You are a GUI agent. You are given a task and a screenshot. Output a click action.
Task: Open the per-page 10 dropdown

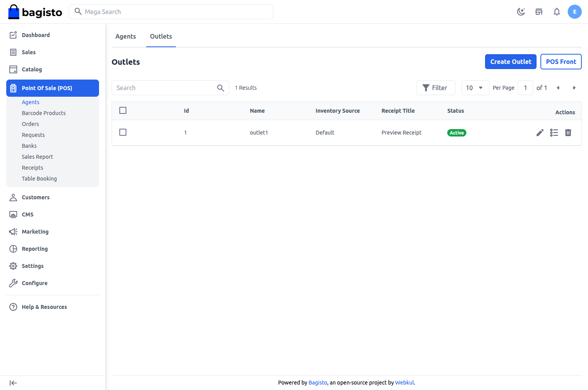pyautogui.click(x=475, y=88)
